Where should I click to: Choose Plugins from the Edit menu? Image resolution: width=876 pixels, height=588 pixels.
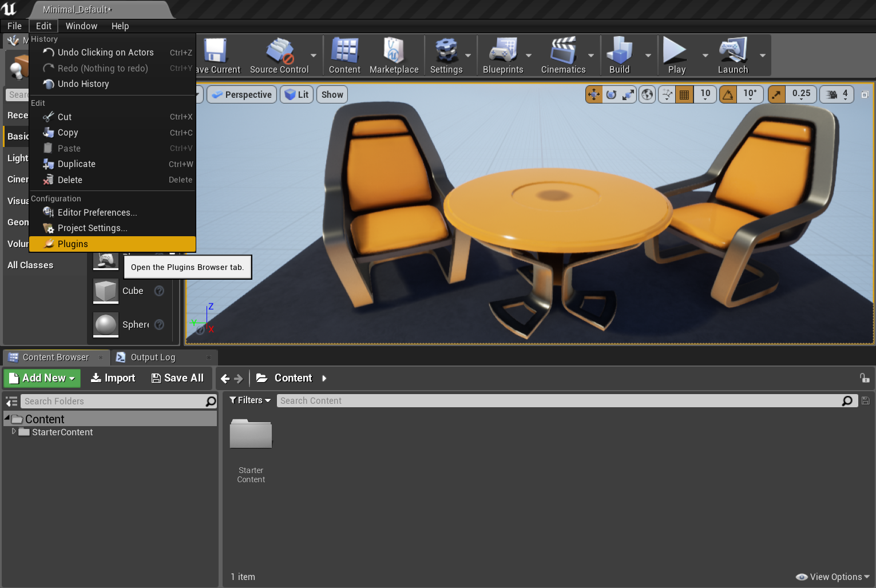(113, 244)
